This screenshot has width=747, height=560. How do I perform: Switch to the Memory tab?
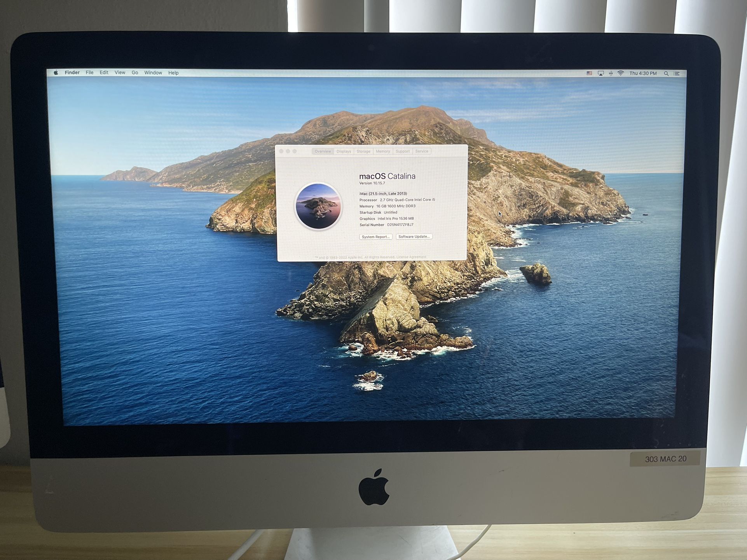[383, 151]
